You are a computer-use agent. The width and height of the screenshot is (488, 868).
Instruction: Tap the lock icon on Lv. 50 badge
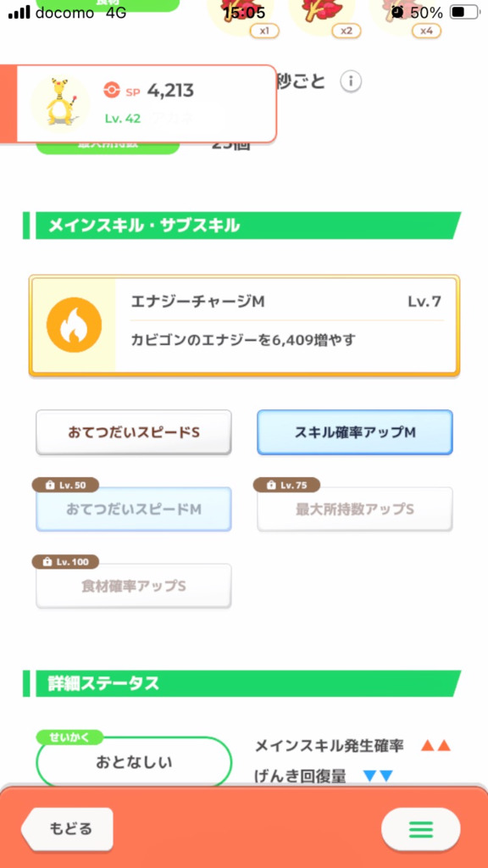[50, 486]
